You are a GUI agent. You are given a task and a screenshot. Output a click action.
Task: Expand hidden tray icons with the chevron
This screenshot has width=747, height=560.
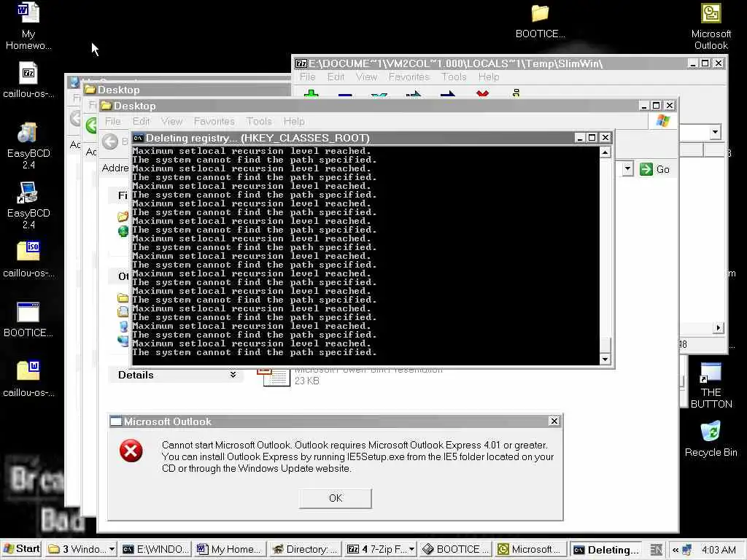(x=675, y=550)
